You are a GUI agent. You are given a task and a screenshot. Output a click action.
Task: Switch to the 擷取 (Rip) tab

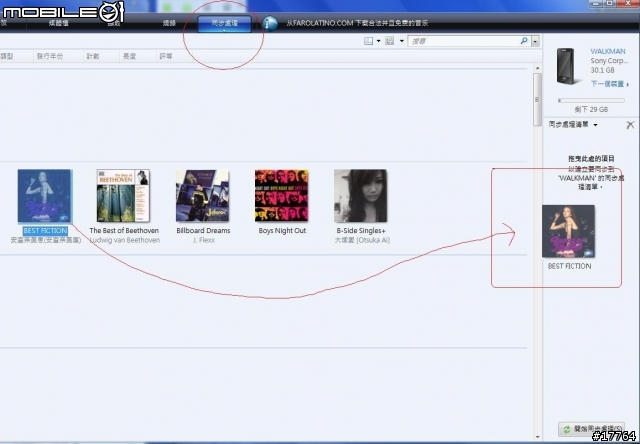pos(114,23)
